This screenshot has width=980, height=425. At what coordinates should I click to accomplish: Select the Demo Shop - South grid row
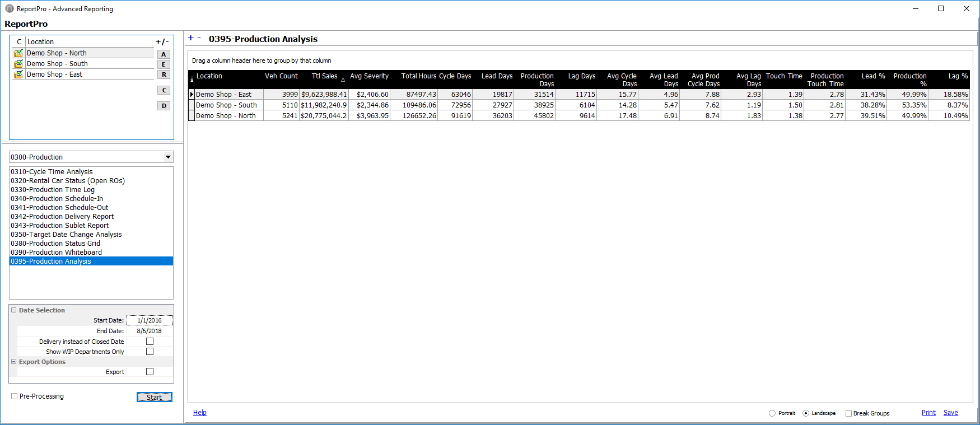click(x=579, y=105)
